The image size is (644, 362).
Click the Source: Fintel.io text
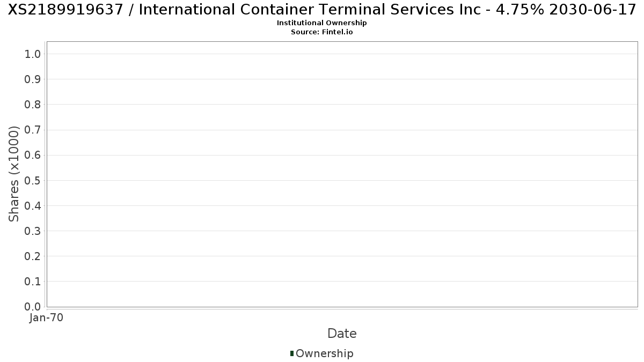pyautogui.click(x=322, y=32)
